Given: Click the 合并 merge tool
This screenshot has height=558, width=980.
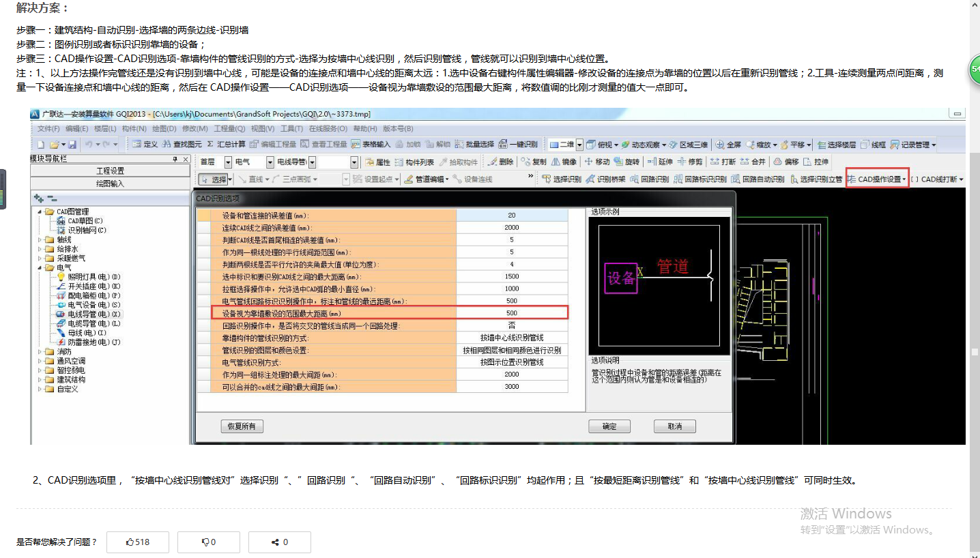Looking at the screenshot, I should pos(753,162).
